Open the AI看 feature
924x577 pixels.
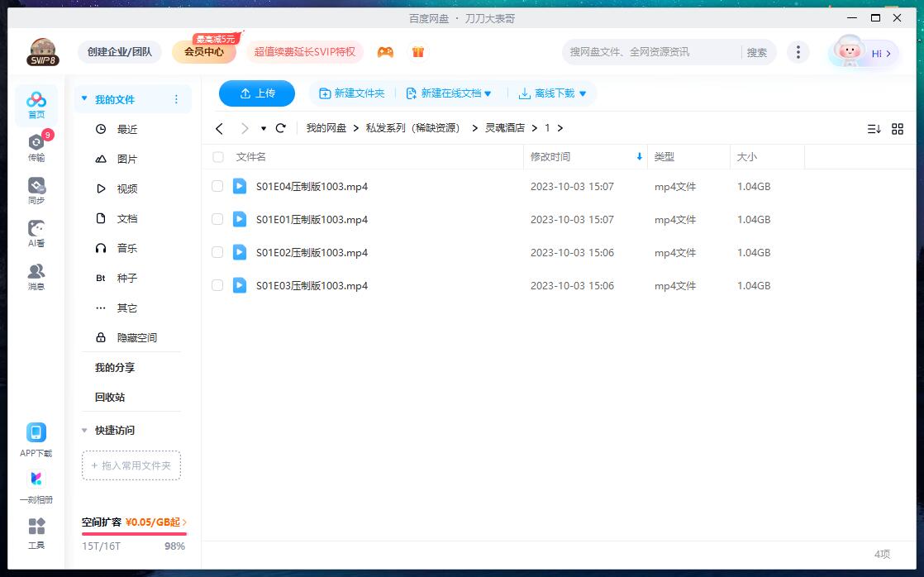[36, 231]
